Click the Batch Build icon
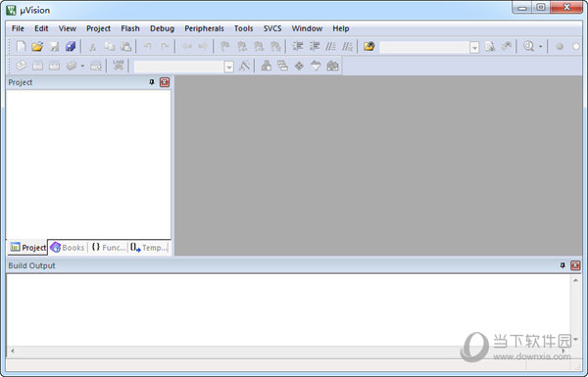The width and height of the screenshot is (588, 377). (x=72, y=66)
